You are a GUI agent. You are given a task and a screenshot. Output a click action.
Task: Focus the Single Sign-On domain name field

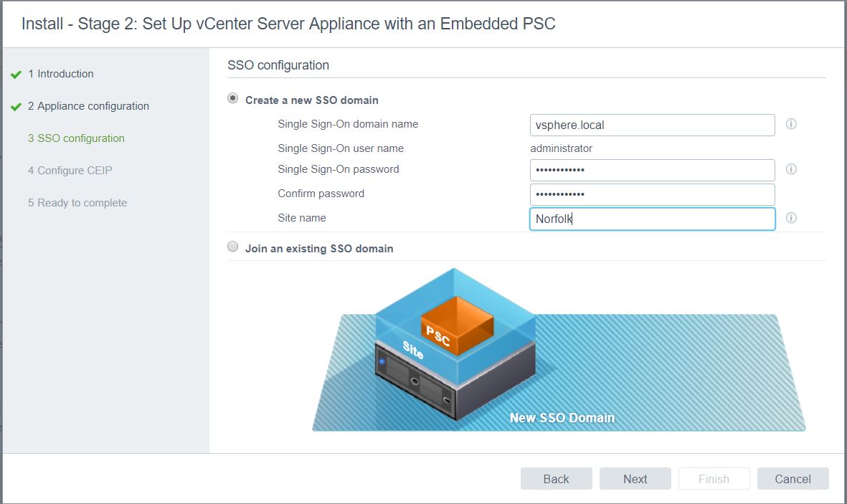[x=653, y=125]
